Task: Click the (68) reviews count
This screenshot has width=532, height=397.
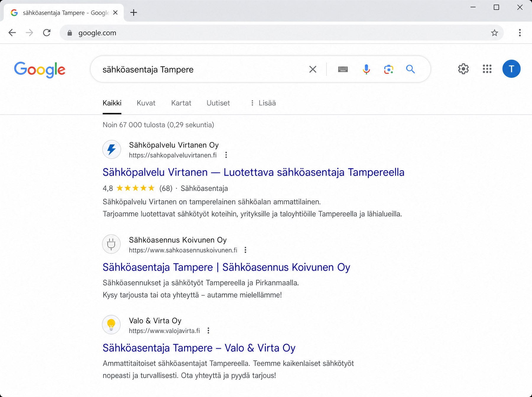Action: click(x=166, y=188)
